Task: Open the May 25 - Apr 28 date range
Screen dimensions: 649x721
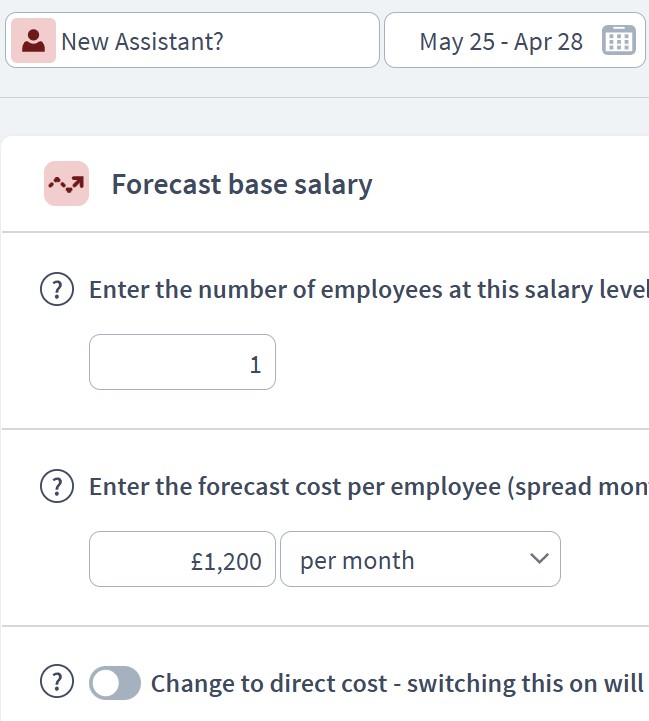Action: point(515,40)
